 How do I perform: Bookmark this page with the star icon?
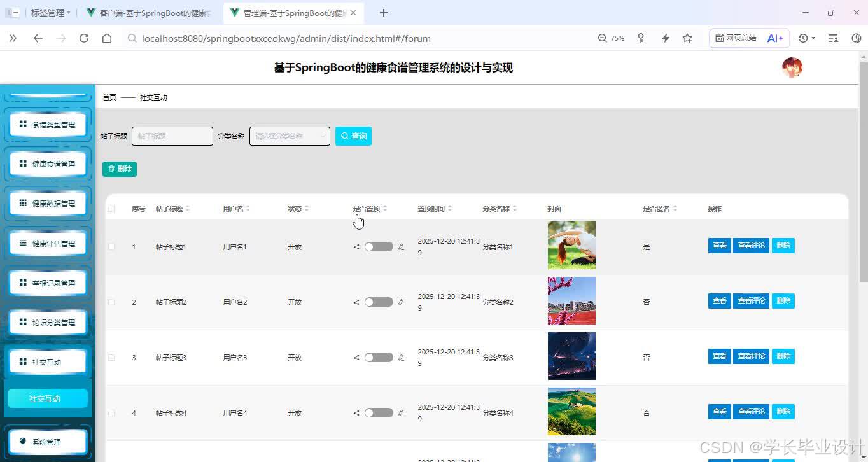[x=687, y=38]
